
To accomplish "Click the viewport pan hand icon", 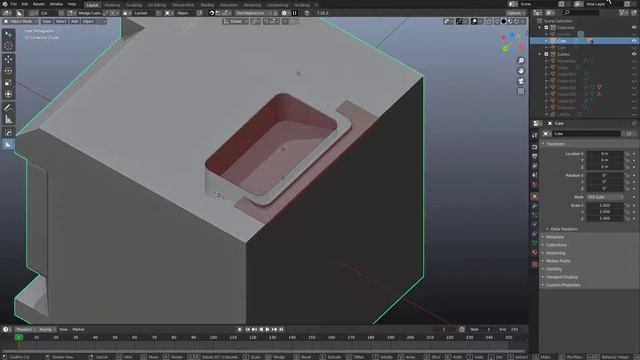I will click(x=521, y=71).
